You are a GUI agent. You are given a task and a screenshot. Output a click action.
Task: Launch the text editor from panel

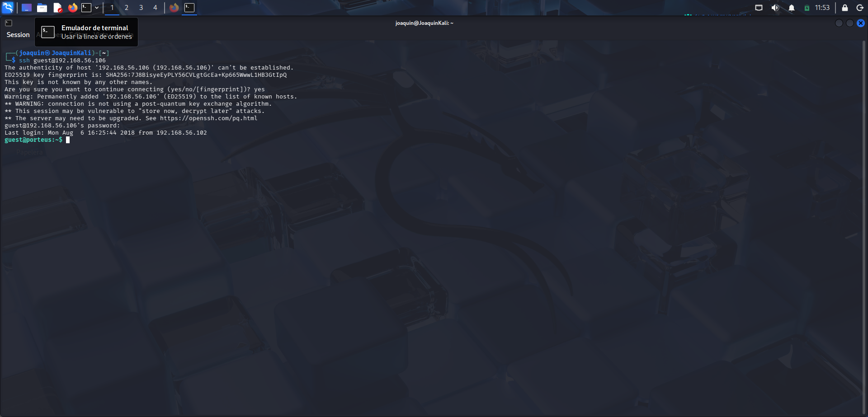[57, 8]
